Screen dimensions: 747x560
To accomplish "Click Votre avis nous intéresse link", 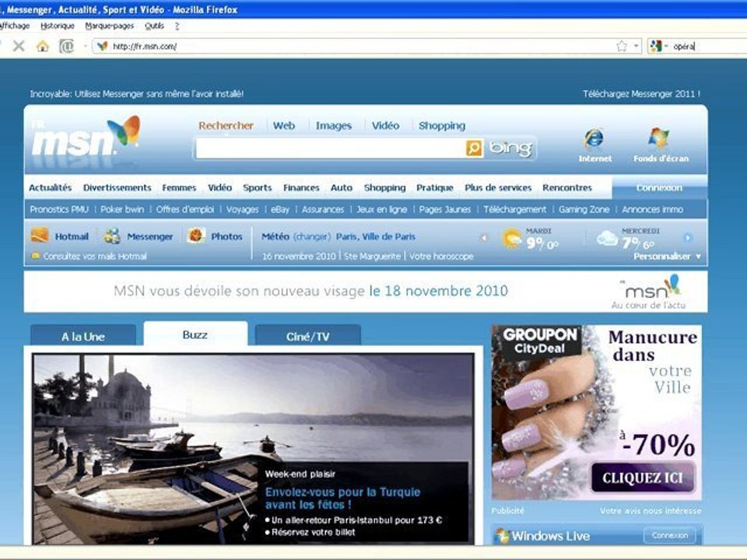I will point(651,511).
